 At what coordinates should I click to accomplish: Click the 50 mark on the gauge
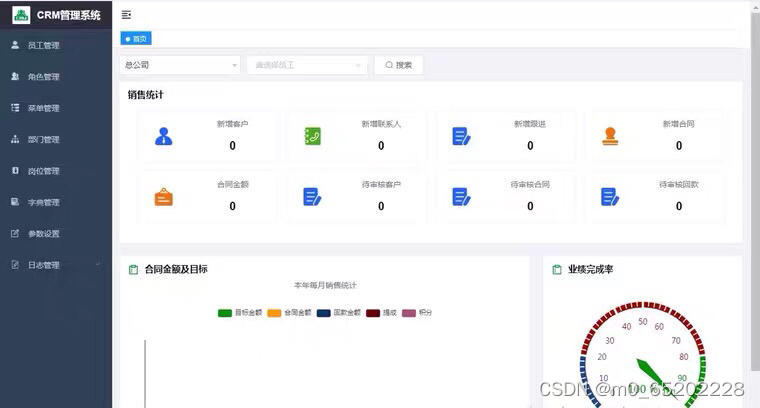tap(643, 321)
